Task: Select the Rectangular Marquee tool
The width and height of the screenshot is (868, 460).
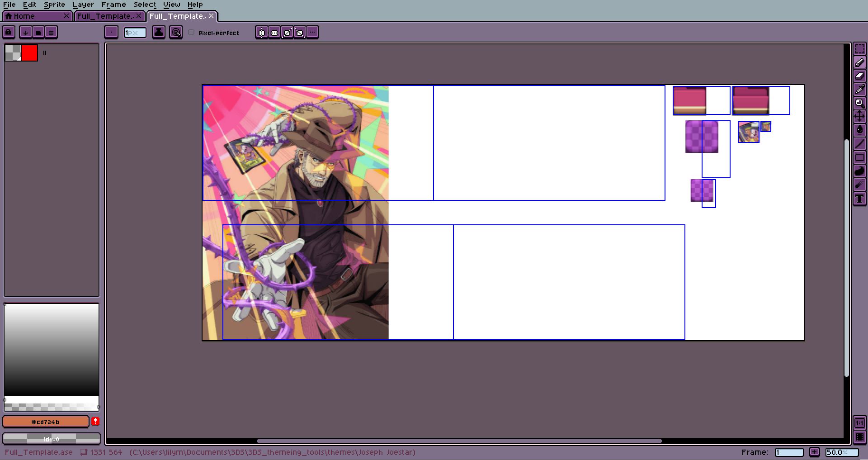Action: tap(859, 49)
